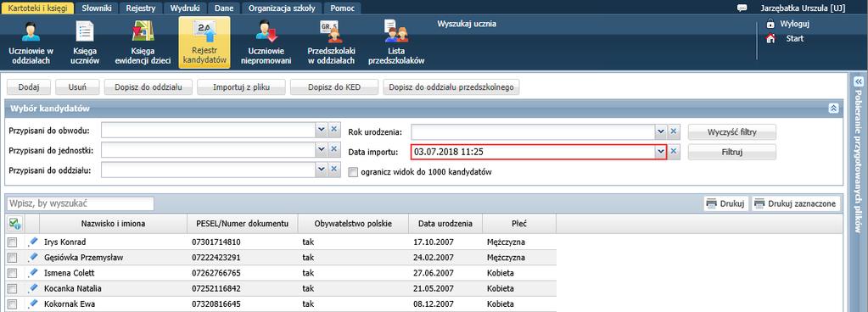Clear Rok urodzenia field with X
The width and height of the screenshot is (868, 312).
click(x=673, y=131)
